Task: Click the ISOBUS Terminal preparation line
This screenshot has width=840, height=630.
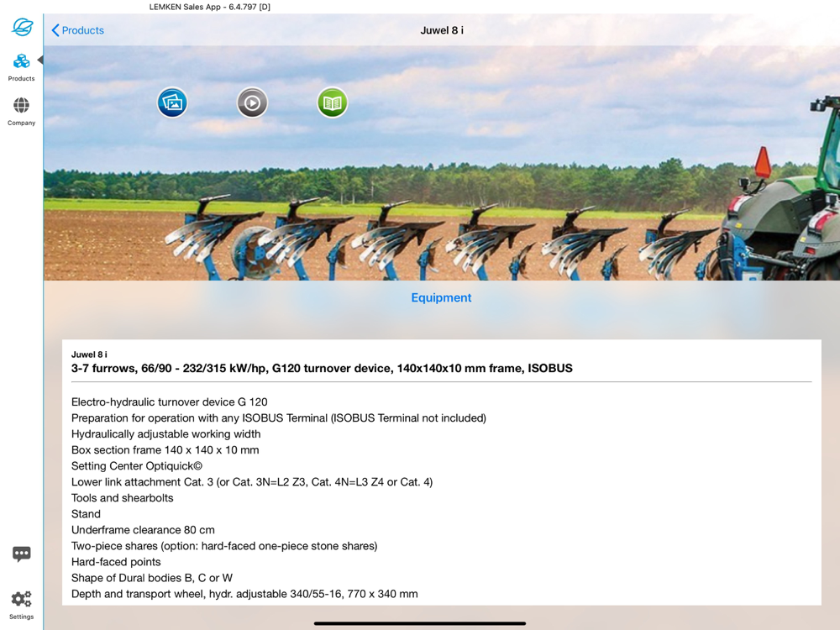Action: (279, 418)
